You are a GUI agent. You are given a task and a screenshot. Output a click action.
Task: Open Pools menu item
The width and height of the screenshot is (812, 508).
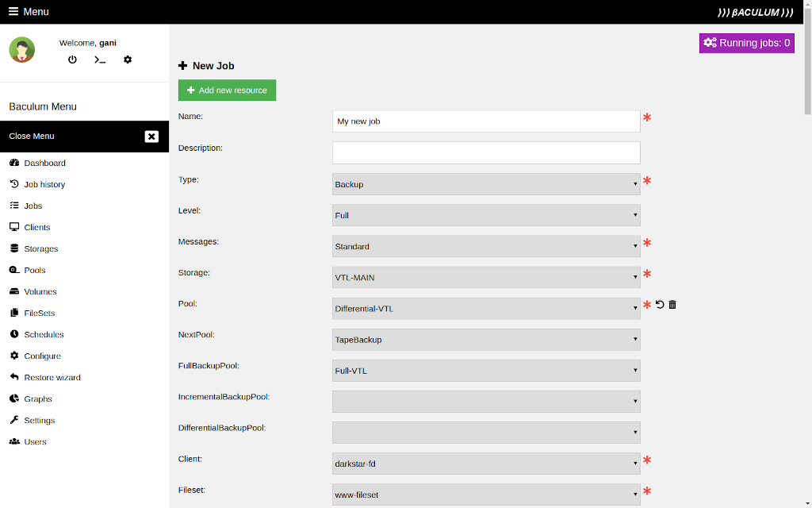tap(35, 270)
